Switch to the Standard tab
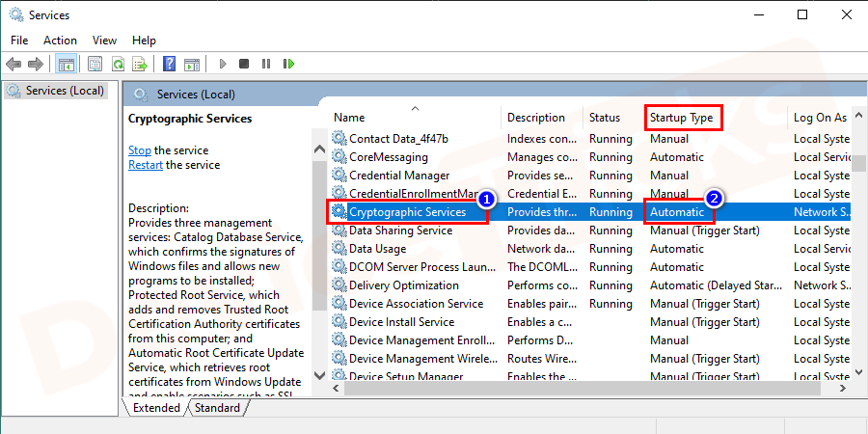This screenshot has width=868, height=434. tap(217, 408)
